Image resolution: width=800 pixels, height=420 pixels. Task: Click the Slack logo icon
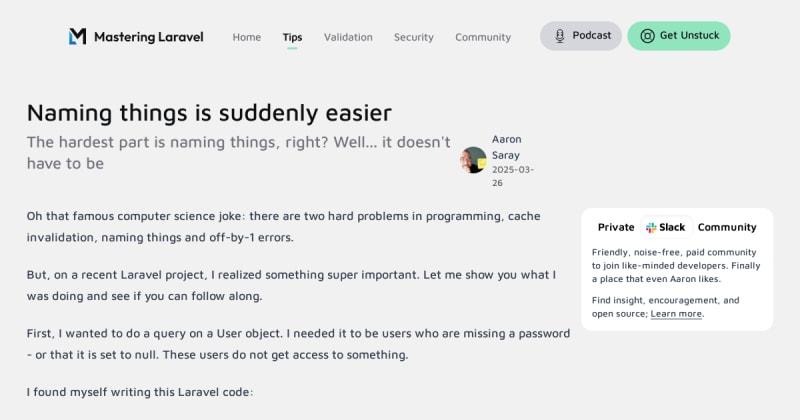click(x=650, y=228)
